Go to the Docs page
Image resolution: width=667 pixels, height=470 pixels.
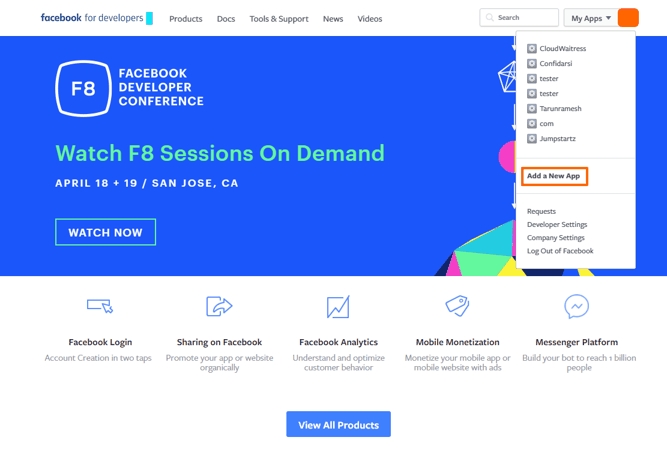[226, 19]
